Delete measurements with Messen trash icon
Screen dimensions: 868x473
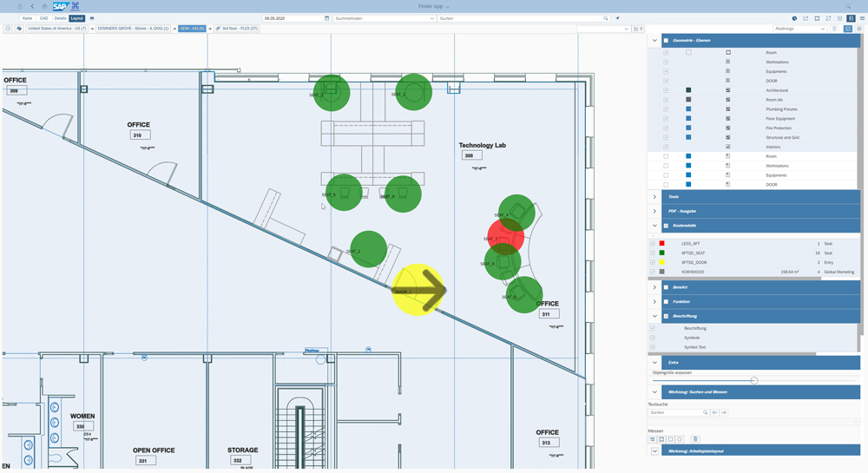coord(695,439)
